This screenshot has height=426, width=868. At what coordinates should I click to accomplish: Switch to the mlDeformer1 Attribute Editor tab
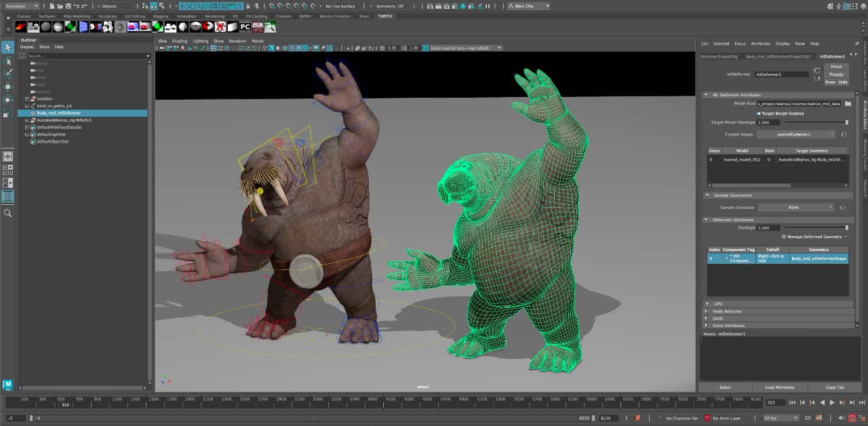[x=833, y=56]
